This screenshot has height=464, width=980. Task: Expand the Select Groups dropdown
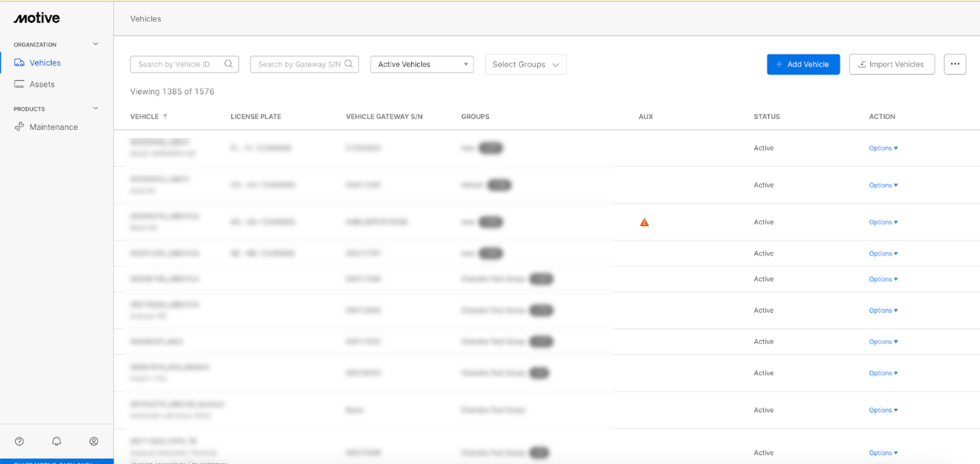(525, 64)
